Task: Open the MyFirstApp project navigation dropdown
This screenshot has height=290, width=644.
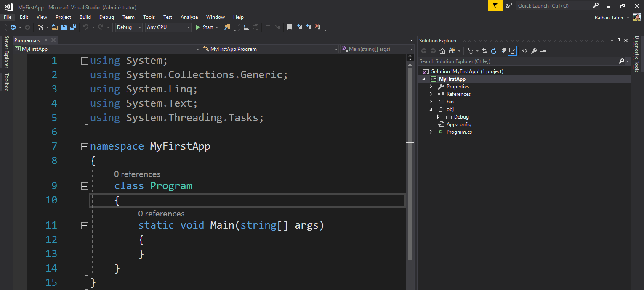Action: coord(107,49)
